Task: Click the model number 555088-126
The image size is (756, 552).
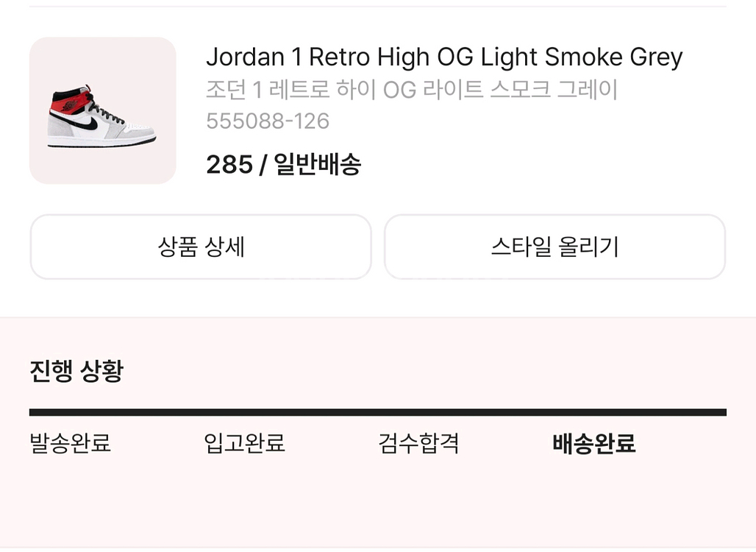Action: click(x=267, y=121)
